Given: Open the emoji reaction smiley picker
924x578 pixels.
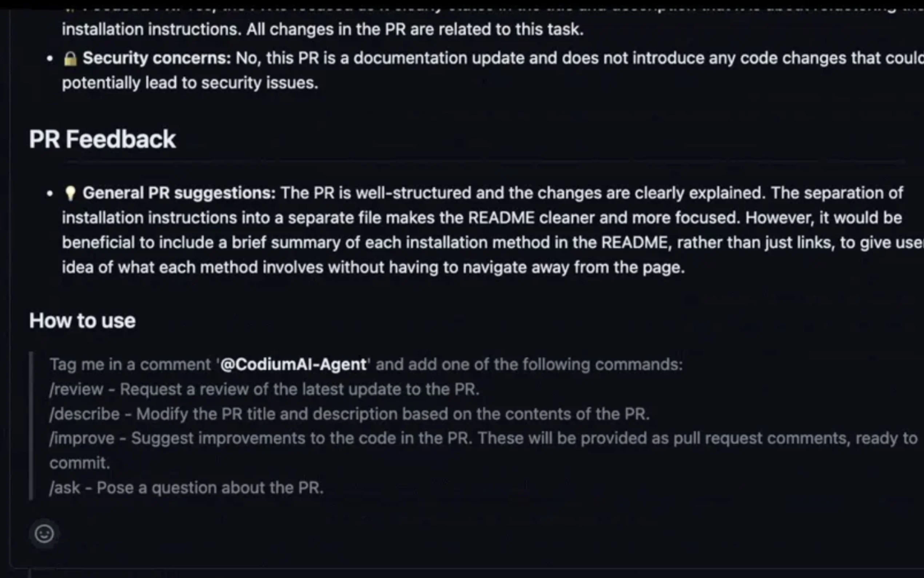Looking at the screenshot, I should coord(44,533).
